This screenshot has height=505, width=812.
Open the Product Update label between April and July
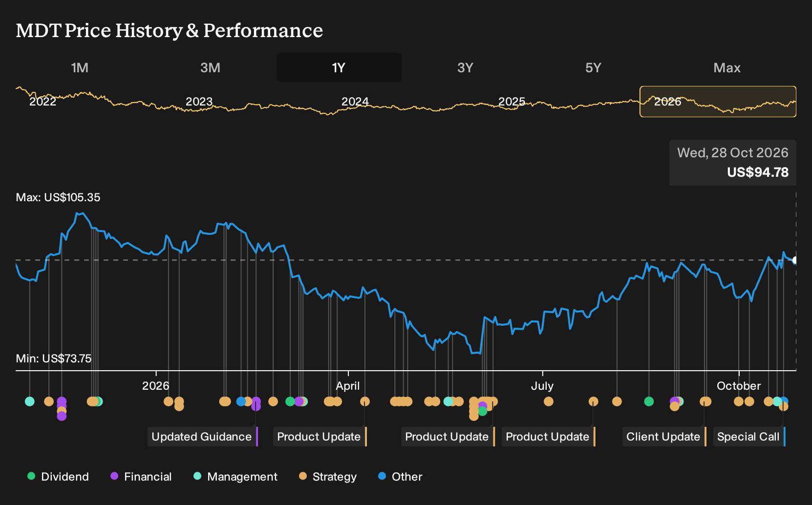pyautogui.click(x=448, y=437)
